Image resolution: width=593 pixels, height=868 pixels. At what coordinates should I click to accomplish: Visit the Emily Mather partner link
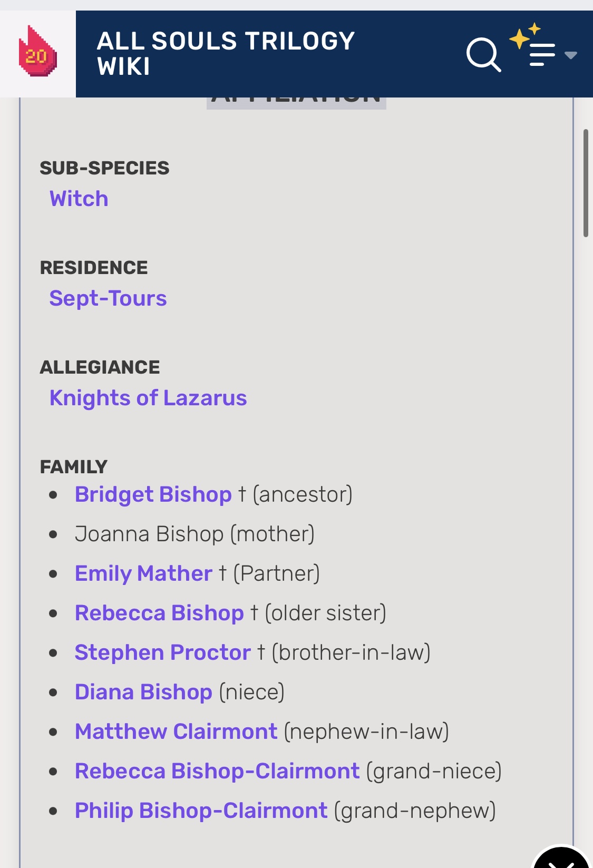pyautogui.click(x=143, y=573)
